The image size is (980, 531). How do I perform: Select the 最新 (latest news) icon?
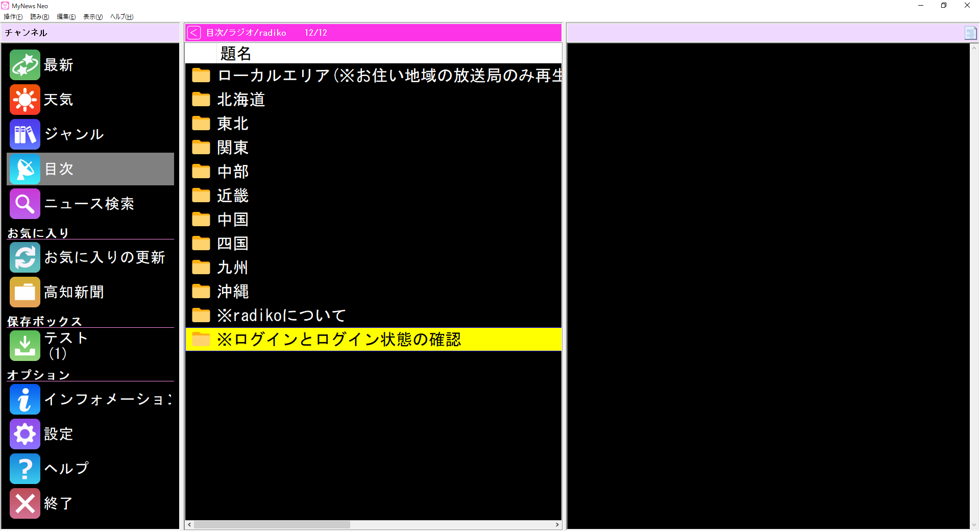coord(24,65)
